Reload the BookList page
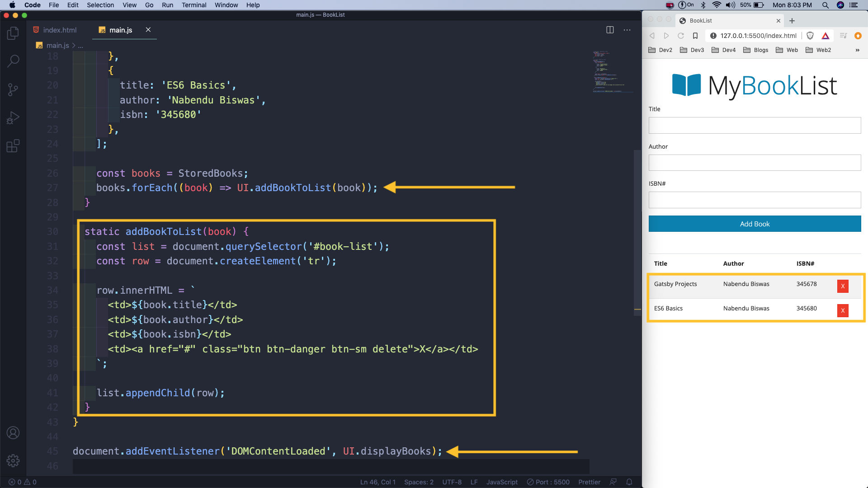This screenshot has width=868, height=488. click(x=681, y=36)
